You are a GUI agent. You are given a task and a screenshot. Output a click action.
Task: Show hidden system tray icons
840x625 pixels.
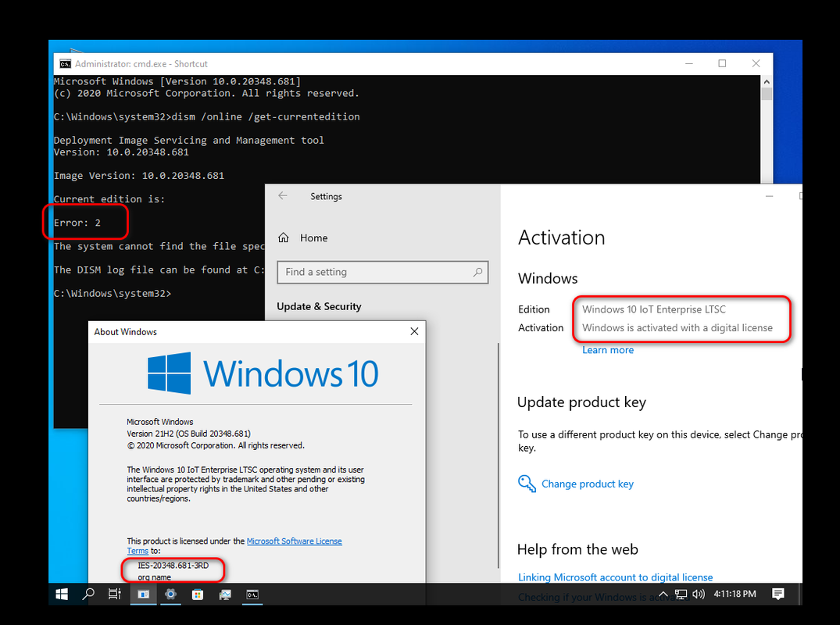[663, 594]
